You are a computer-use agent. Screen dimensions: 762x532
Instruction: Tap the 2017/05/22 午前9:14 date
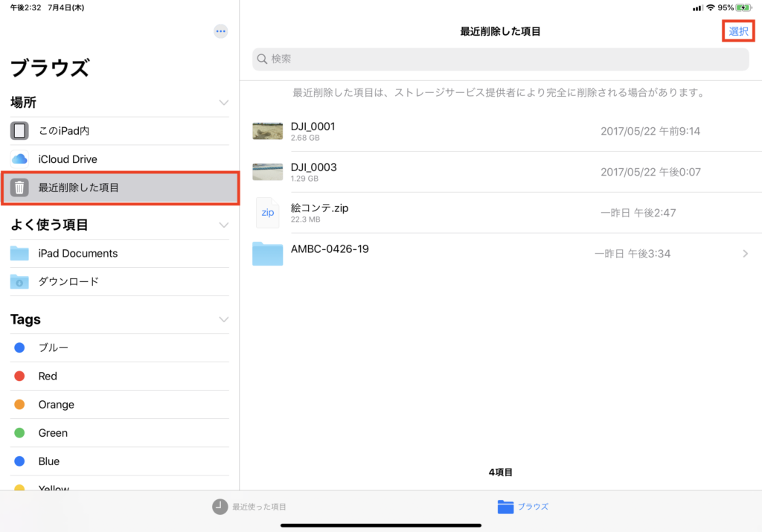(650, 131)
